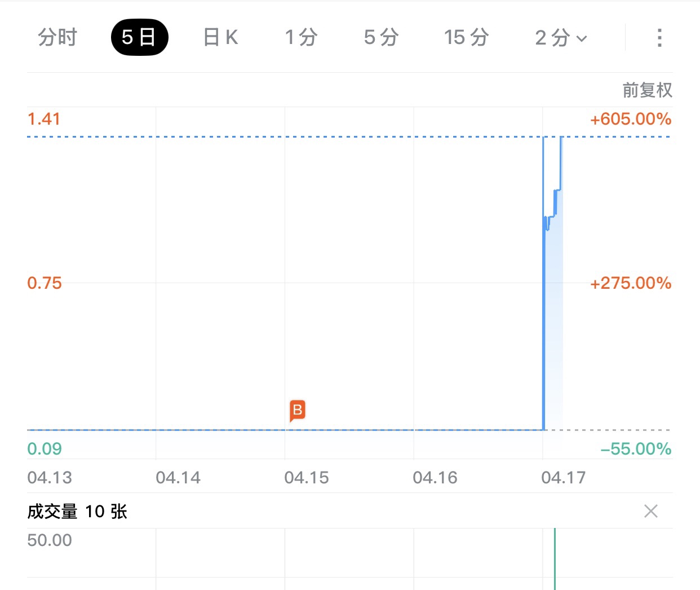Click the 0.09 low price label
Viewport: 700px width, 590px height.
(45, 449)
